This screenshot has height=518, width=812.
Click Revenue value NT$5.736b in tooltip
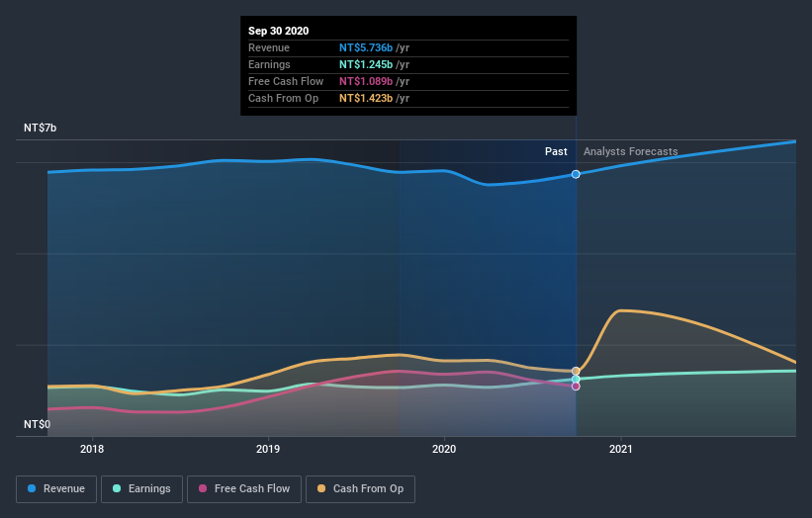(366, 47)
